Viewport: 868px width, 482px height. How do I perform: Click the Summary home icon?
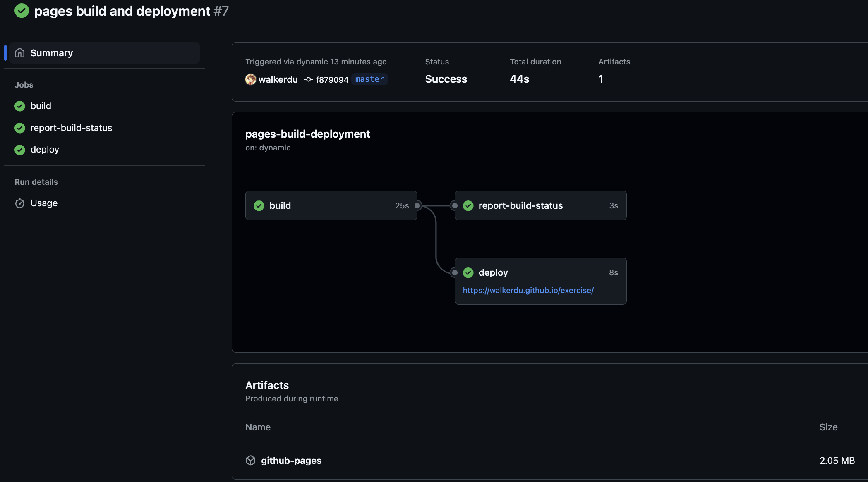20,53
